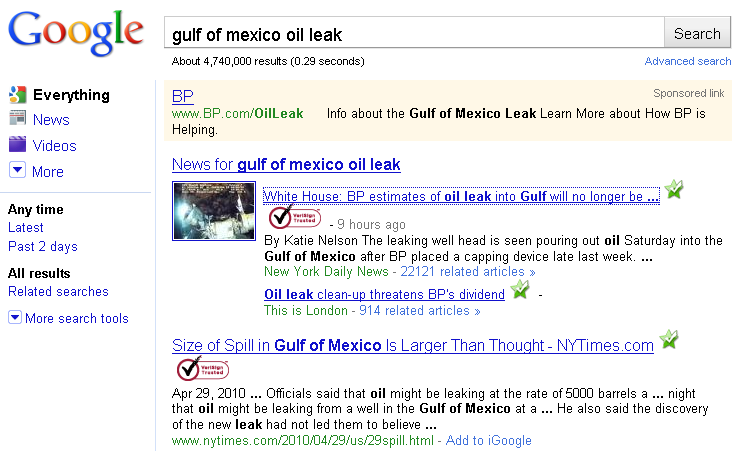Open More search tools link
The image size is (744, 451).
tap(77, 318)
